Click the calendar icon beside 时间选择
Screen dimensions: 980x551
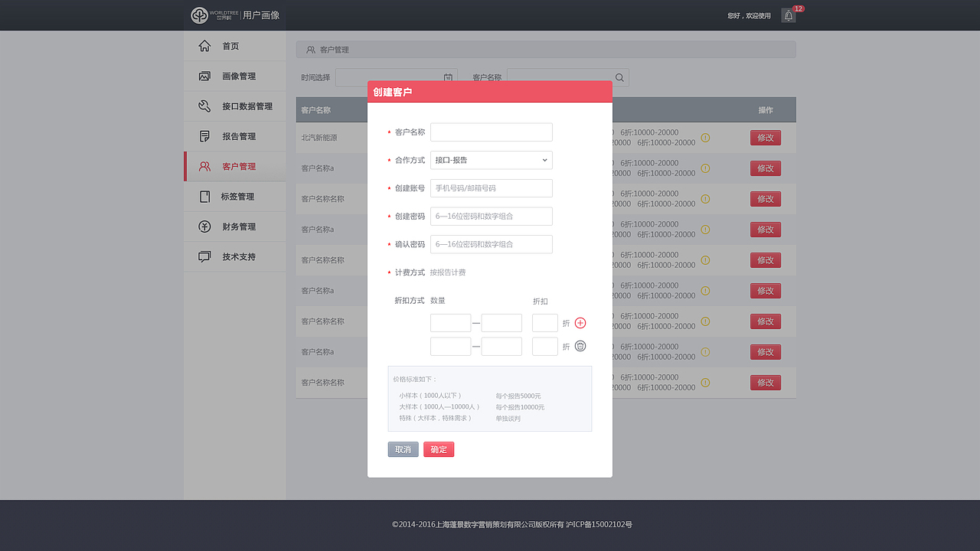[448, 77]
